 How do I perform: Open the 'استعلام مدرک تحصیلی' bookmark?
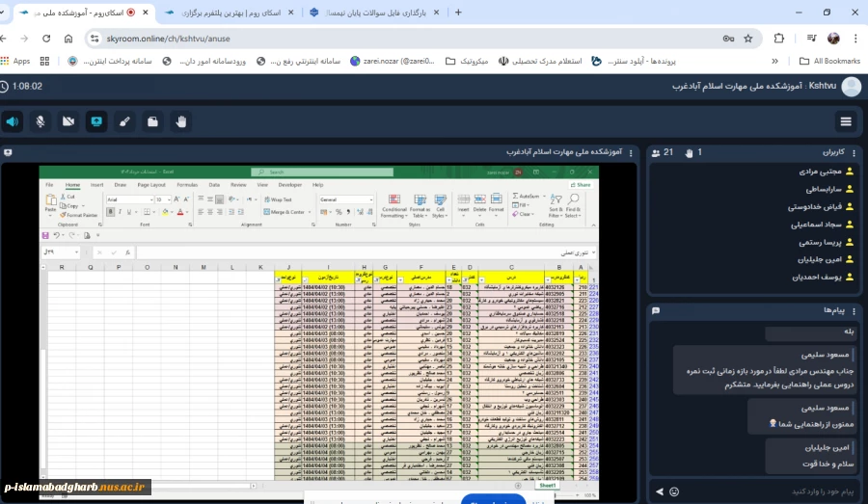540,62
